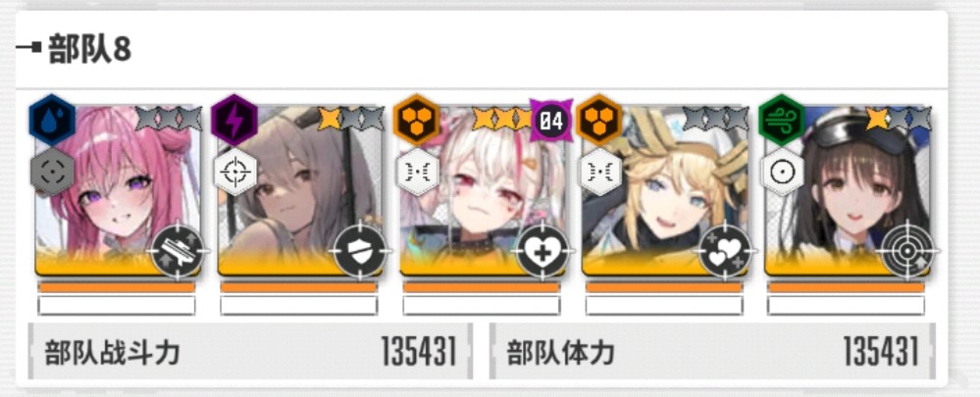Click the blue water element hexagon icon
Viewport: 980px width, 397px height.
[53, 120]
